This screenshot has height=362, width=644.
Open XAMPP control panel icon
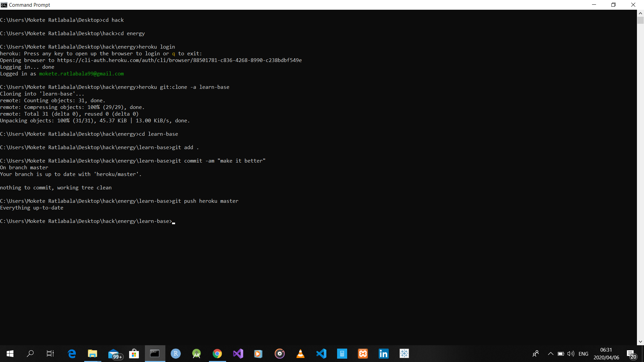pyautogui.click(x=363, y=354)
